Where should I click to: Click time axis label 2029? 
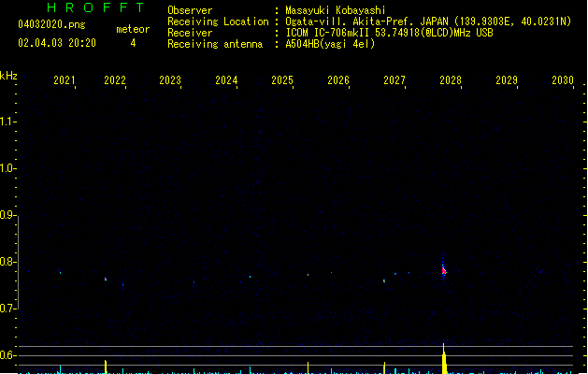click(x=507, y=80)
